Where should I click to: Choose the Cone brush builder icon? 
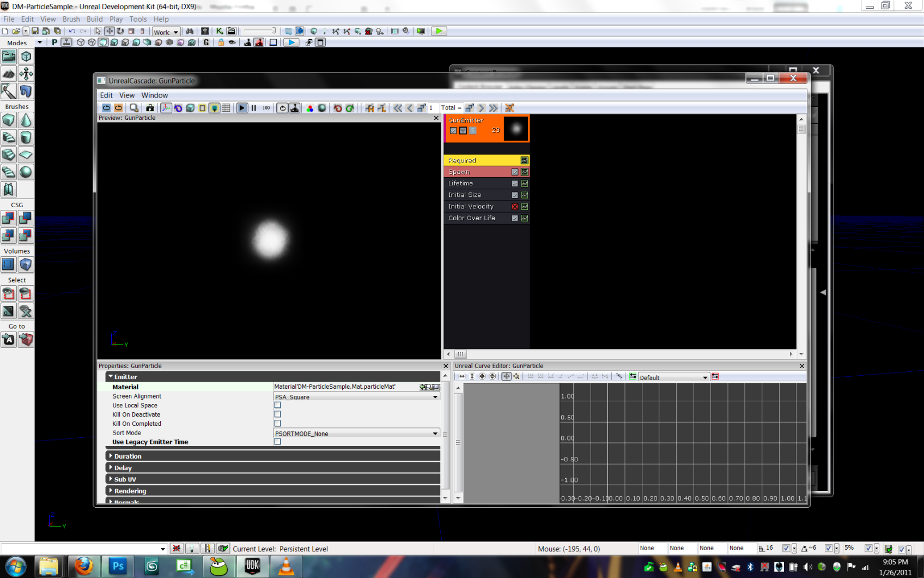pos(26,120)
